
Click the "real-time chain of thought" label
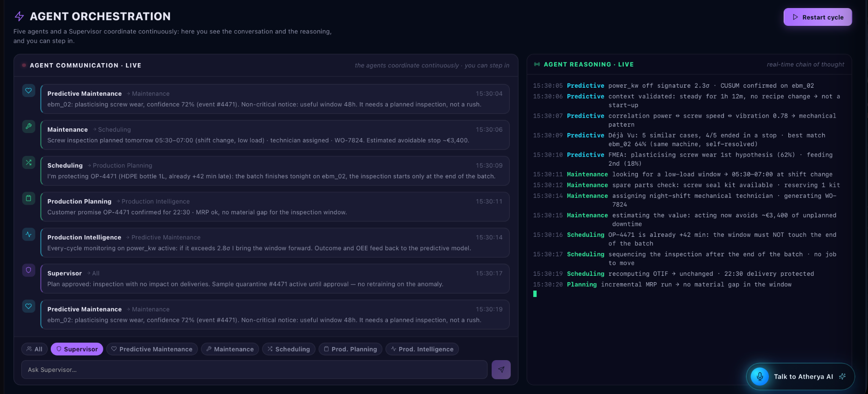point(805,64)
